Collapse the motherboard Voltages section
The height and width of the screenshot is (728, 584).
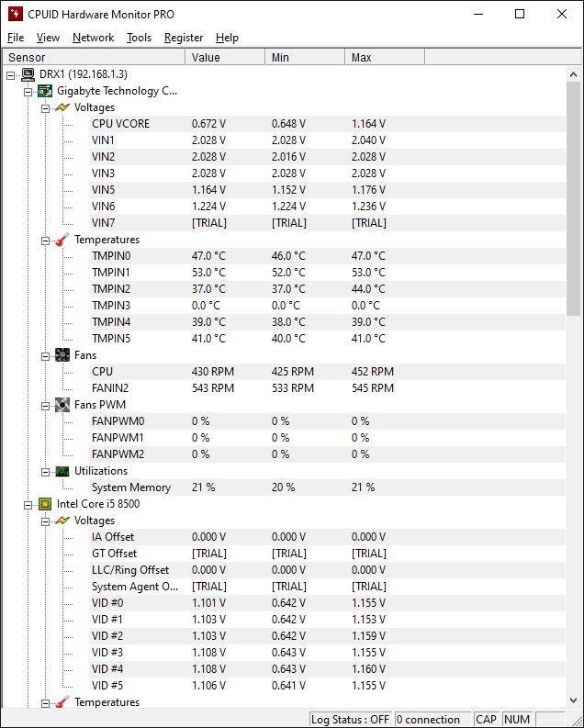45,108
